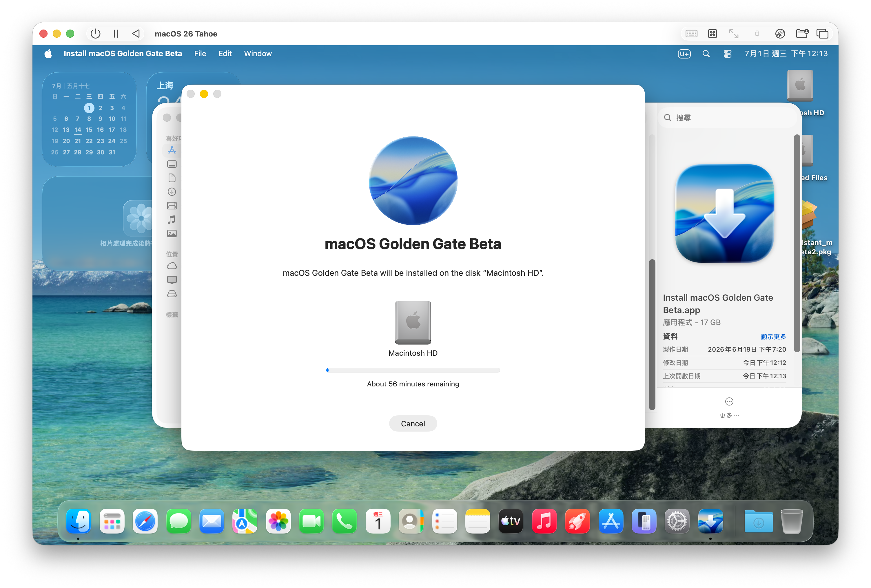Open FaceTime from the Dock
The height and width of the screenshot is (588, 871).
311,521
